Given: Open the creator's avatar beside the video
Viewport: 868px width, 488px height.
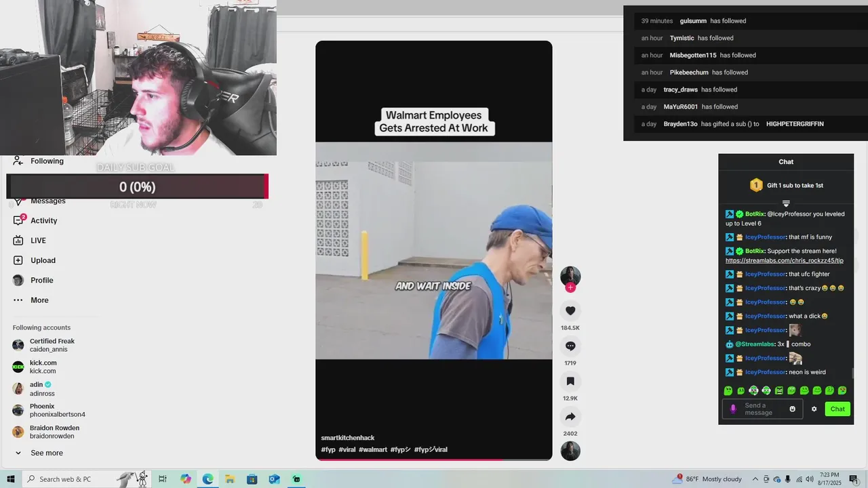Looking at the screenshot, I should 570,276.
